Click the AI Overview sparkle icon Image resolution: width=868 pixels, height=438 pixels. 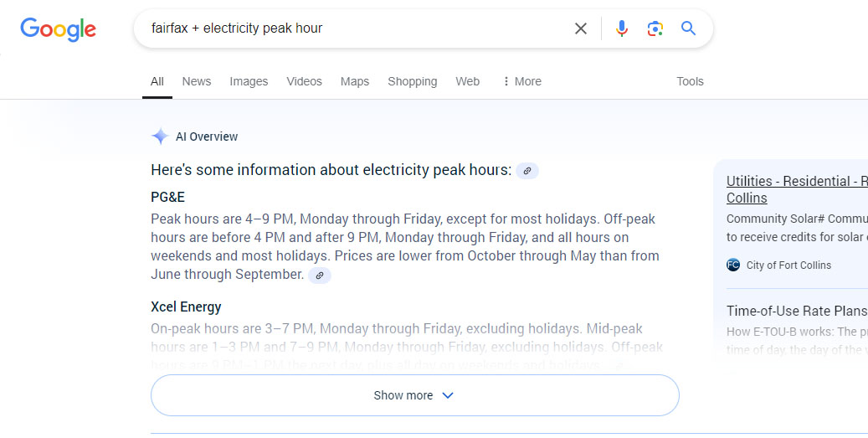point(160,137)
